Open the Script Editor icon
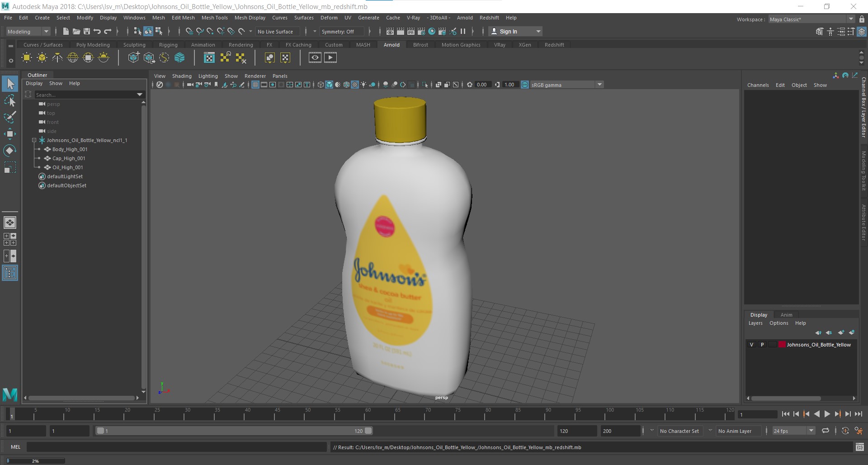The height and width of the screenshot is (465, 868). 860,447
